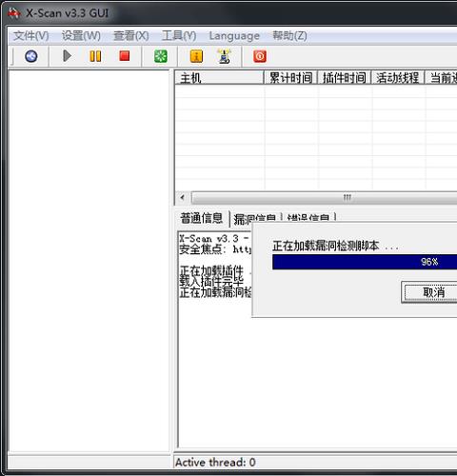This screenshot has width=457, height=476.
Task: Pause the scan with yellow bars icon
Action: pyautogui.click(x=95, y=56)
